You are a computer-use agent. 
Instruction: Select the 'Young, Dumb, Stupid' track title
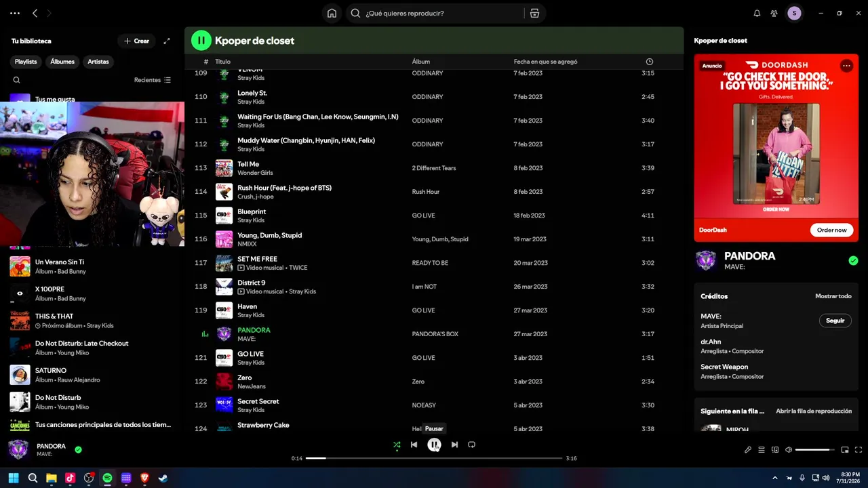(x=269, y=235)
